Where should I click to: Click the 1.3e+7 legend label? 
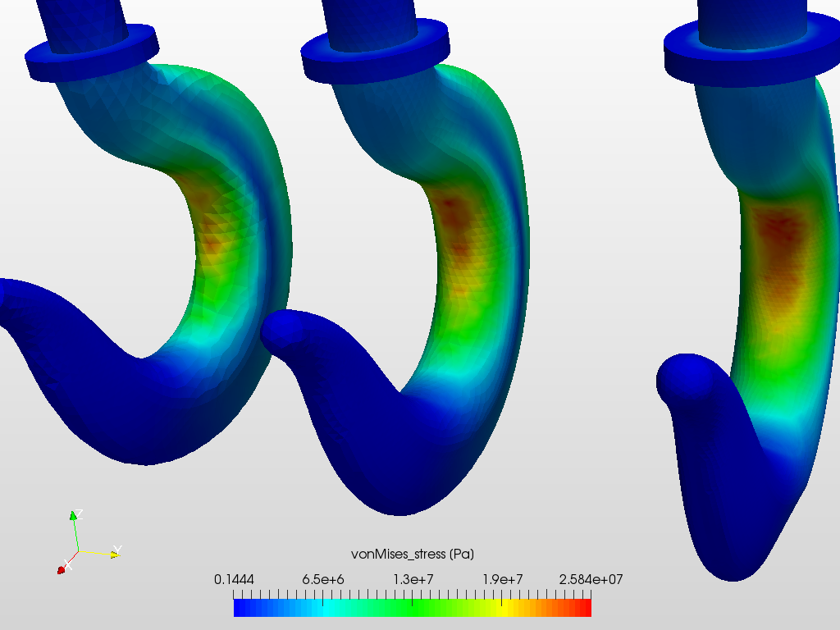click(x=412, y=580)
